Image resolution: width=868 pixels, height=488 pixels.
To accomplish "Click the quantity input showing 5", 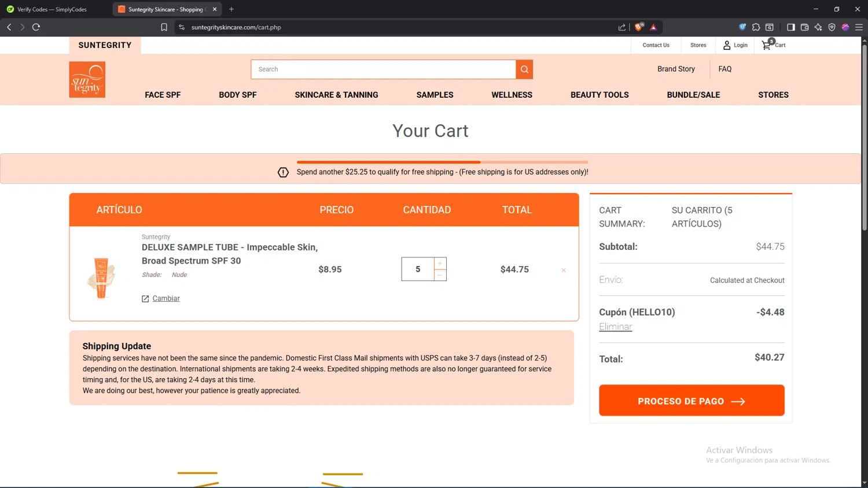I will click(x=418, y=269).
